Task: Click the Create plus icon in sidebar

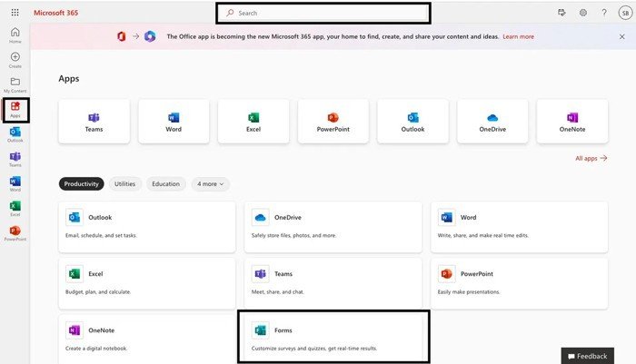Action: click(15, 60)
